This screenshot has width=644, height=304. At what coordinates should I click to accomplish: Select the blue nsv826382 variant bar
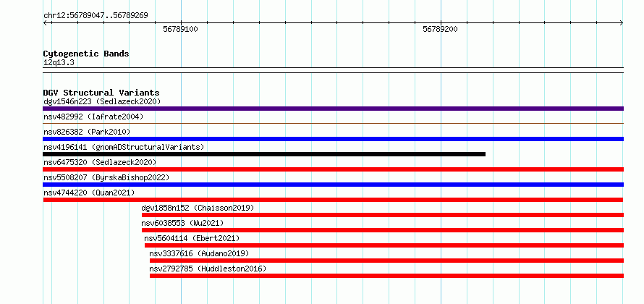coord(333,139)
